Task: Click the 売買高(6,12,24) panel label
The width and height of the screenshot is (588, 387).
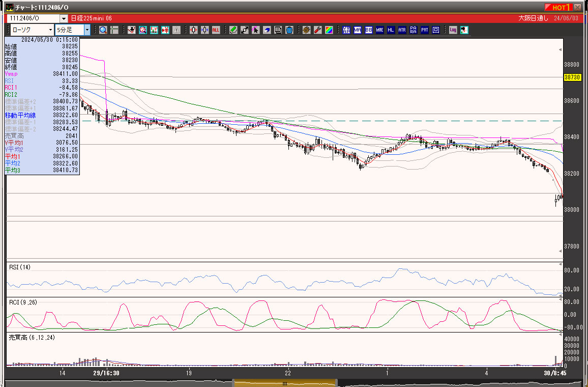Action: pos(32,338)
